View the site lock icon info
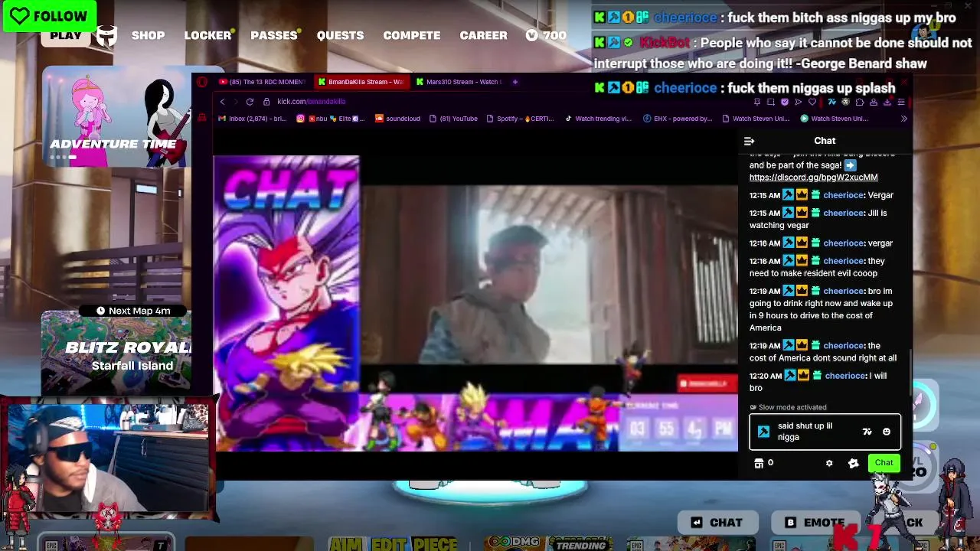The width and height of the screenshot is (980, 551). (266, 101)
